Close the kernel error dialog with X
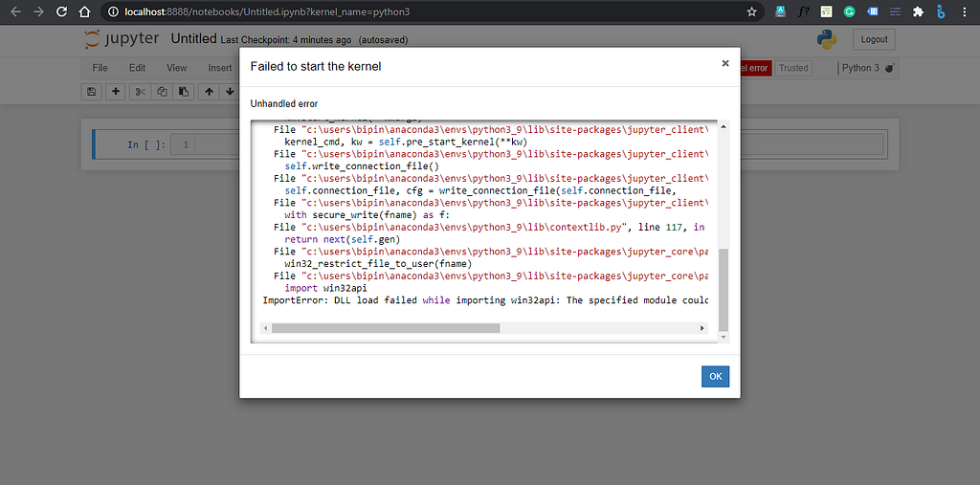The height and width of the screenshot is (485, 980). coord(725,64)
